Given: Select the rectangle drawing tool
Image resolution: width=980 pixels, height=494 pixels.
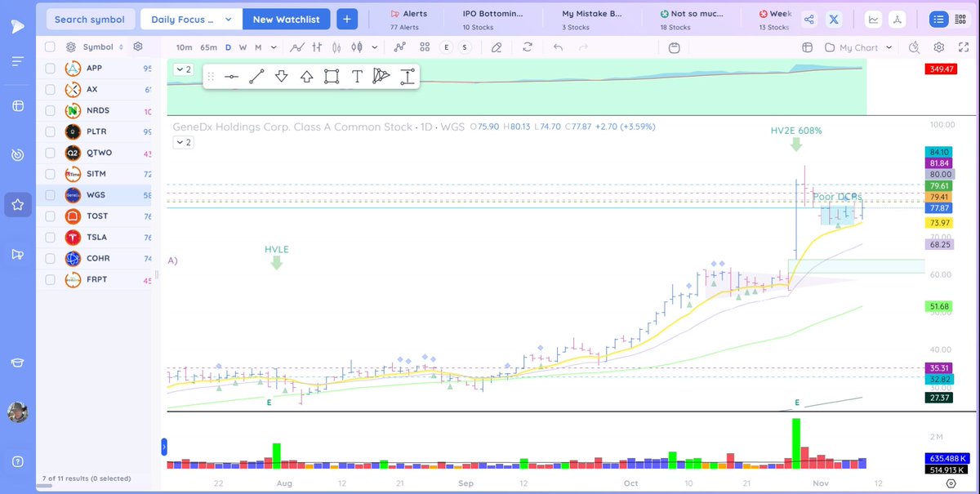Looking at the screenshot, I should pos(332,77).
